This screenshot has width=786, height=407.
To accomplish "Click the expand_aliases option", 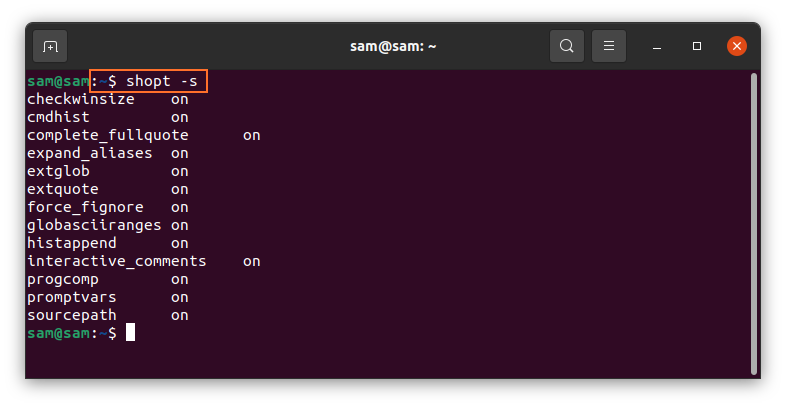I will pos(89,153).
